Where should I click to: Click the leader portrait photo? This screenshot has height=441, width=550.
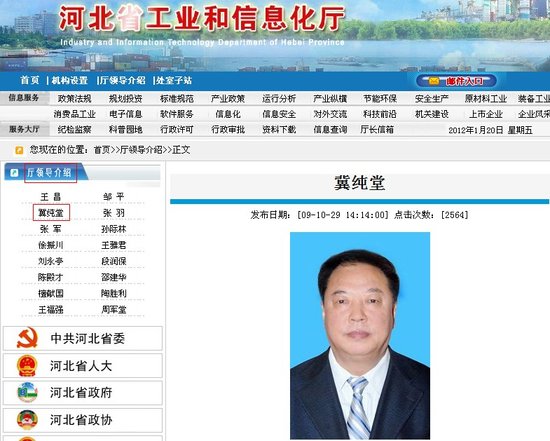click(360, 335)
